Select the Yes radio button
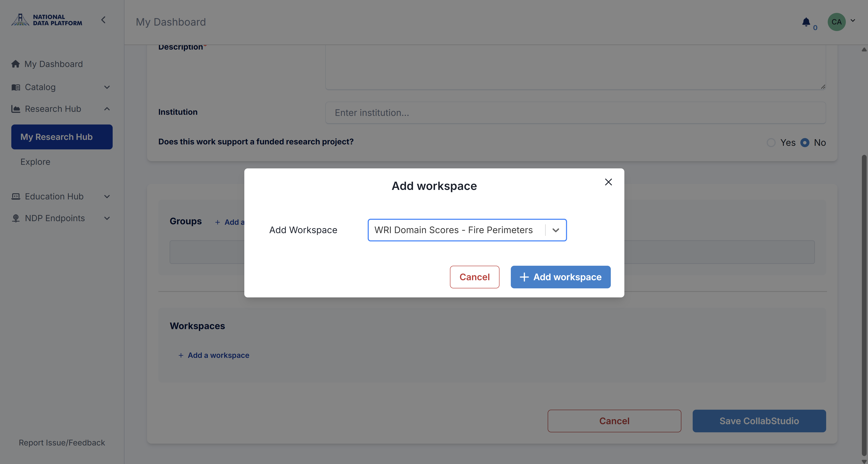Screen dimensions: 868x464 pos(771,143)
